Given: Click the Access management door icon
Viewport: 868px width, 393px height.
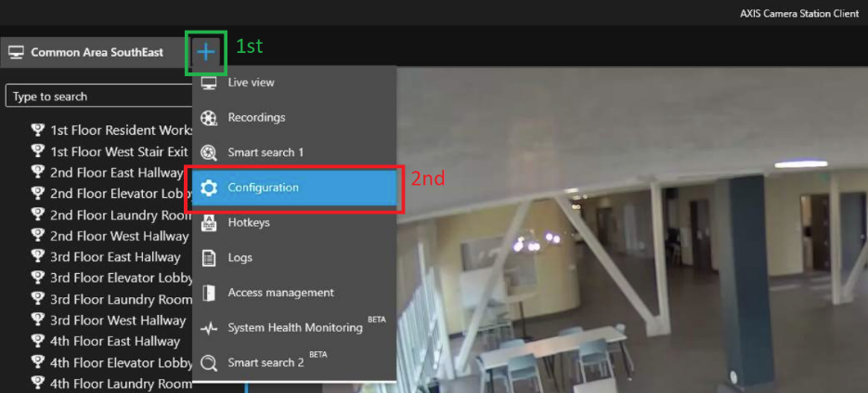Looking at the screenshot, I should [209, 293].
